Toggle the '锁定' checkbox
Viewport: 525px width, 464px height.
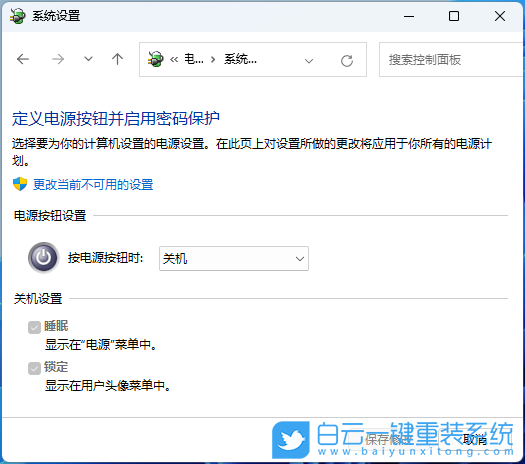(x=34, y=369)
